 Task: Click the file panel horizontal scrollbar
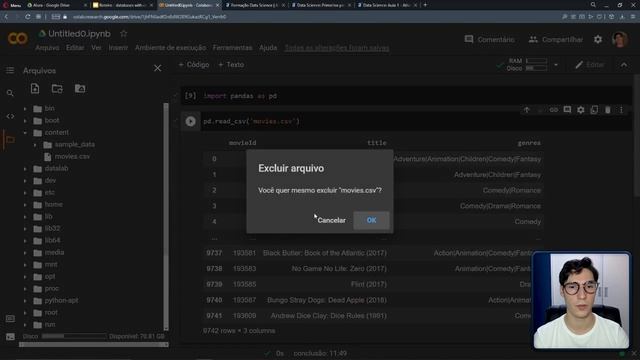(94, 345)
